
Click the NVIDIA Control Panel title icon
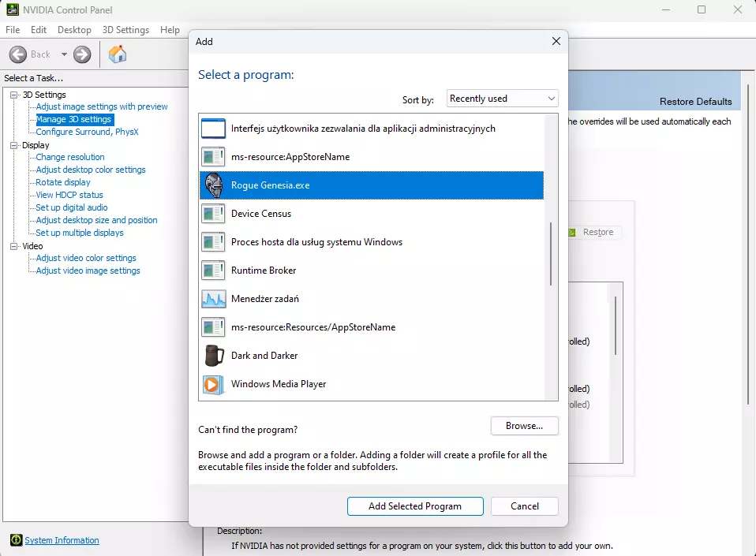click(13, 9)
